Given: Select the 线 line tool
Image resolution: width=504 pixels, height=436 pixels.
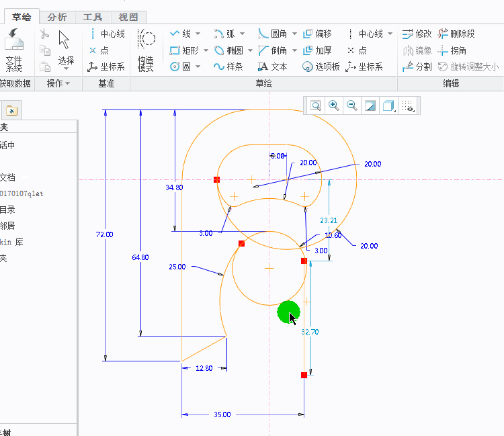Looking at the screenshot, I should [180, 34].
